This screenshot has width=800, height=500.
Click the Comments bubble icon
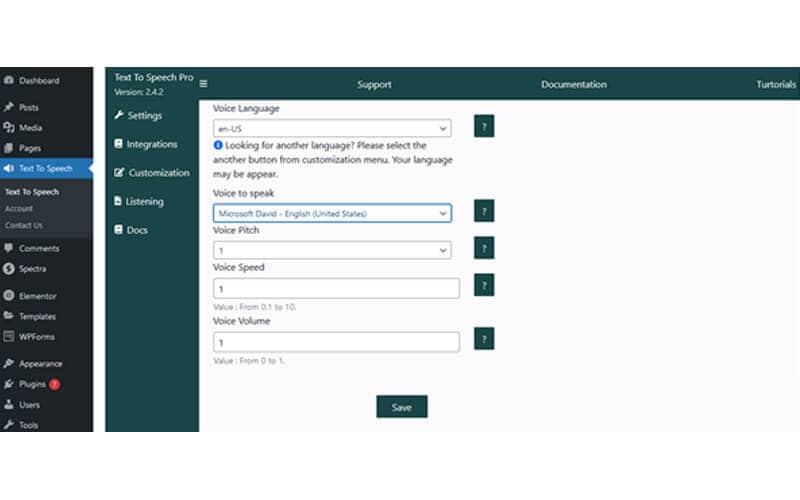click(9, 248)
